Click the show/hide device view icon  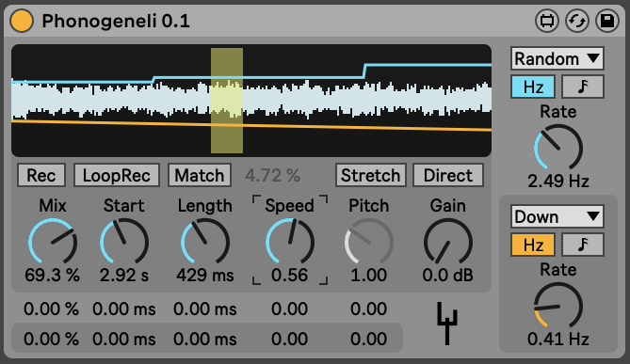click(547, 21)
